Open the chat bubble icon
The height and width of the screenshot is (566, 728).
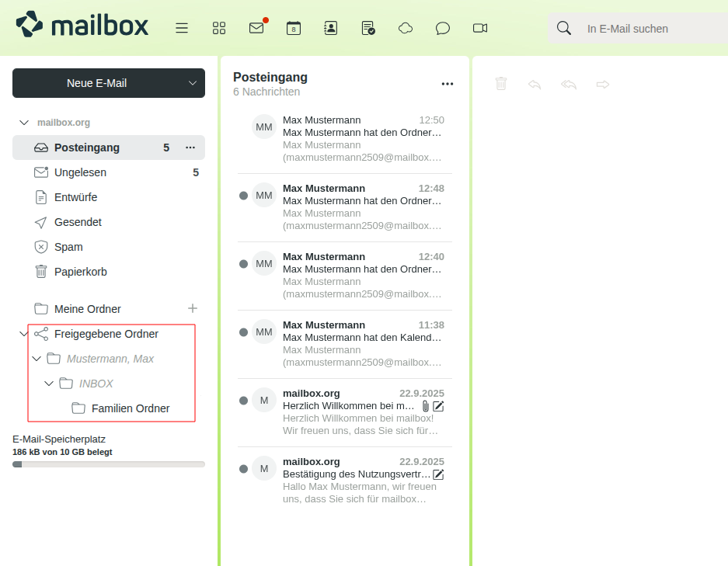click(443, 28)
